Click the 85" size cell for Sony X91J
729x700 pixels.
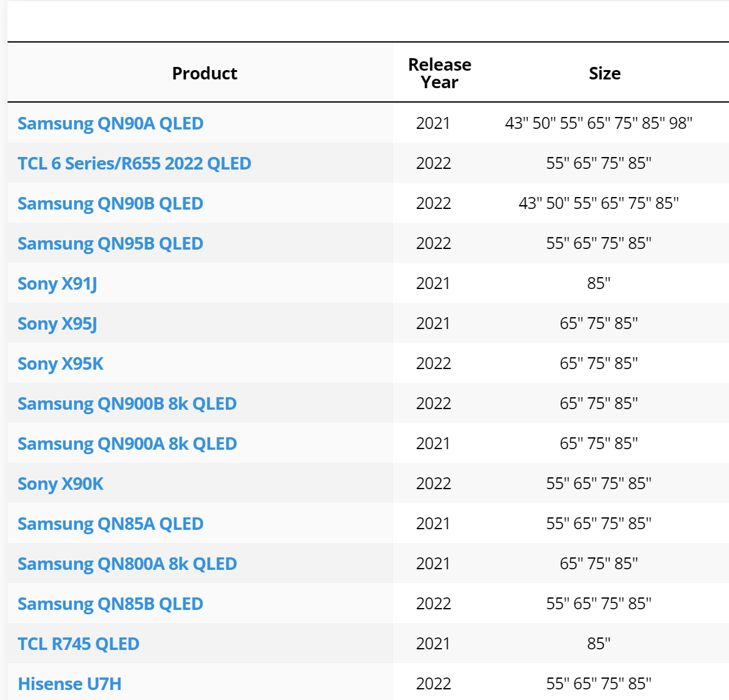pyautogui.click(x=599, y=283)
